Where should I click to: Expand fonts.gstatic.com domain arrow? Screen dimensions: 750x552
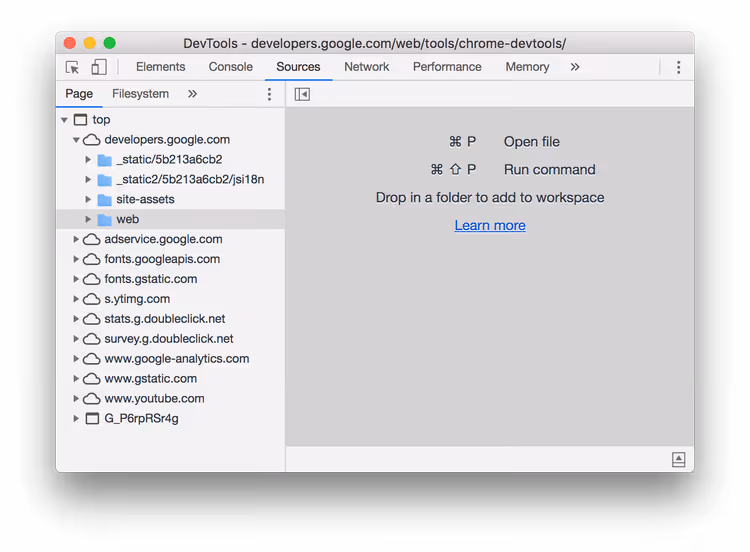(76, 279)
